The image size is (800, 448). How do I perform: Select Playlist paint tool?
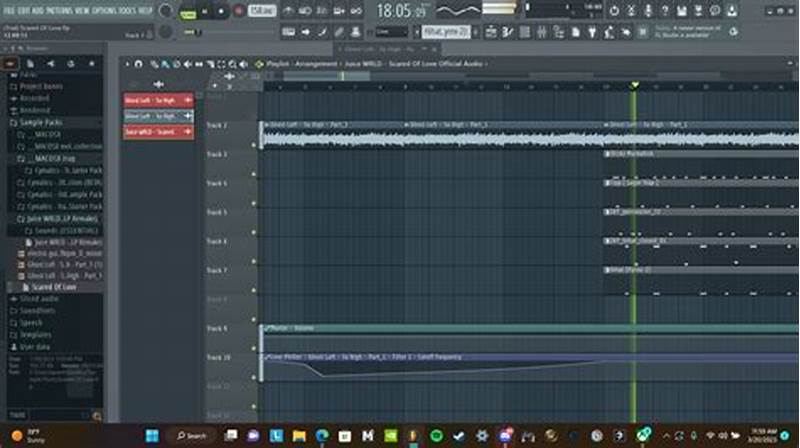click(165, 64)
